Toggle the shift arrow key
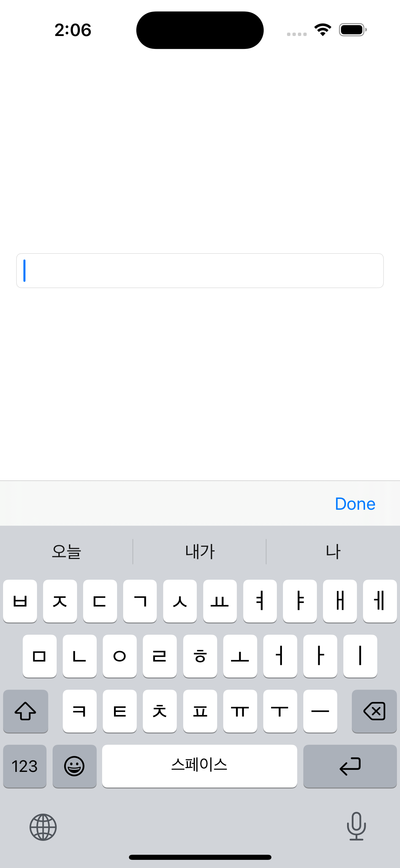 tap(25, 711)
